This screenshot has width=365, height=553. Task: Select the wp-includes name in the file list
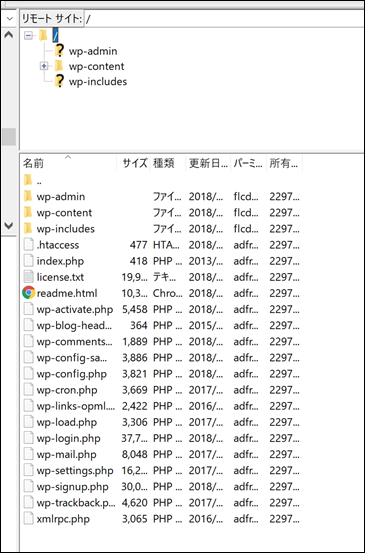click(x=66, y=229)
